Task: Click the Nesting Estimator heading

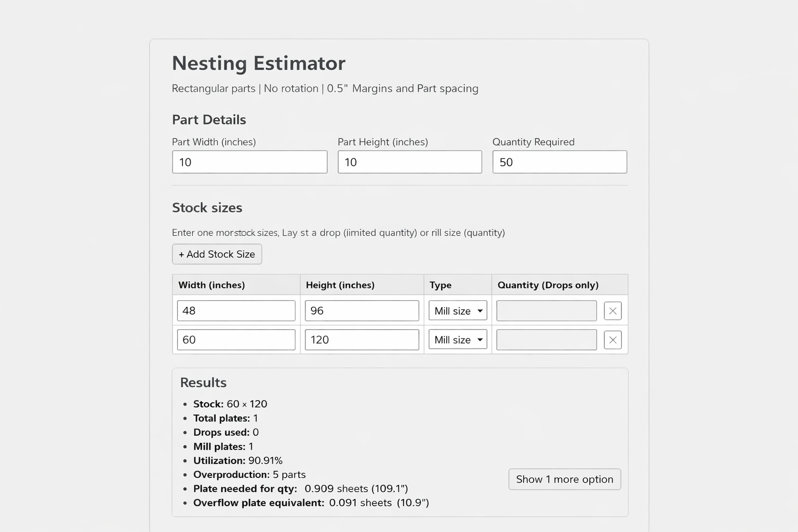Action: (258, 63)
